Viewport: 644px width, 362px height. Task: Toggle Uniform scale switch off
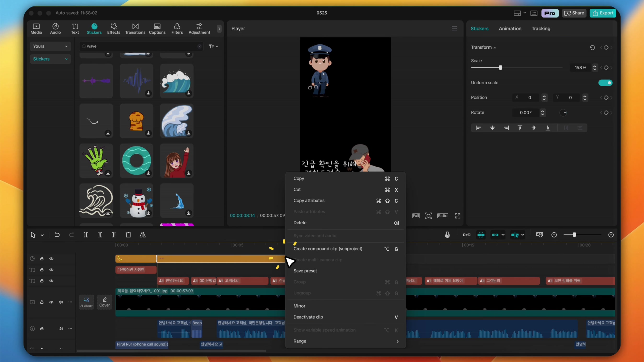[605, 83]
